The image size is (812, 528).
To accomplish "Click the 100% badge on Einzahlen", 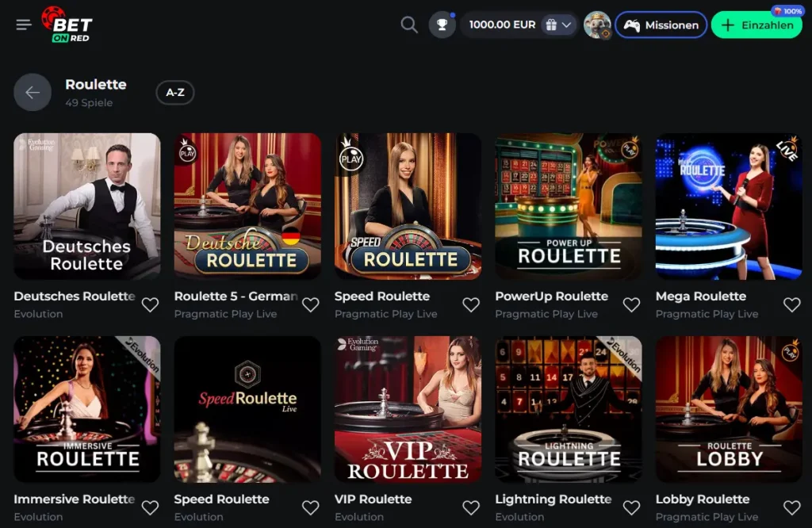I will (787, 11).
